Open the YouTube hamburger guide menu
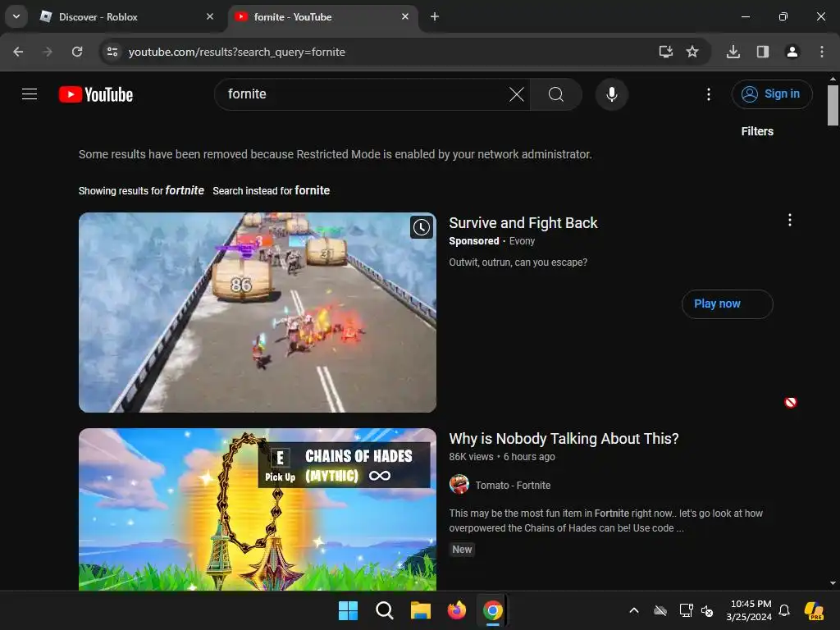Viewport: 840px width, 630px height. coord(30,94)
